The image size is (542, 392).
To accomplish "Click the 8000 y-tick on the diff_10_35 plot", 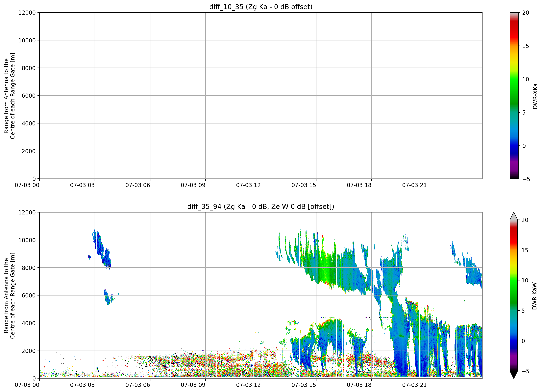I will tap(29, 68).
